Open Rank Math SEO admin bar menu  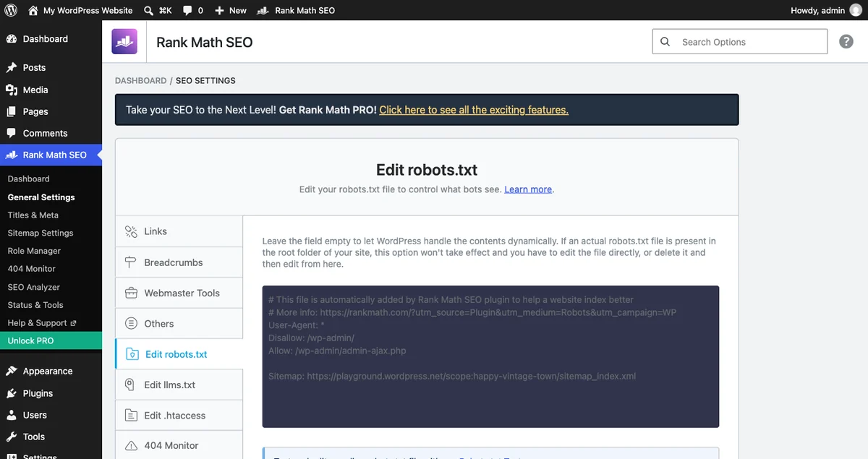tap(296, 10)
